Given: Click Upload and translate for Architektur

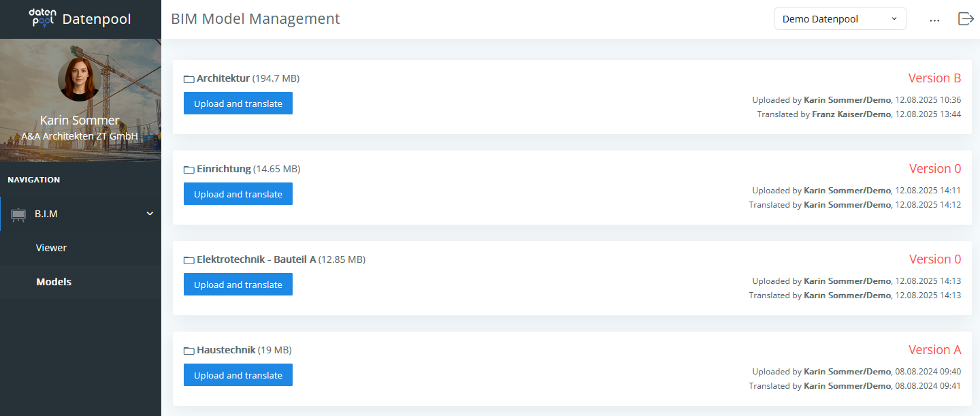Looking at the screenshot, I should (238, 103).
